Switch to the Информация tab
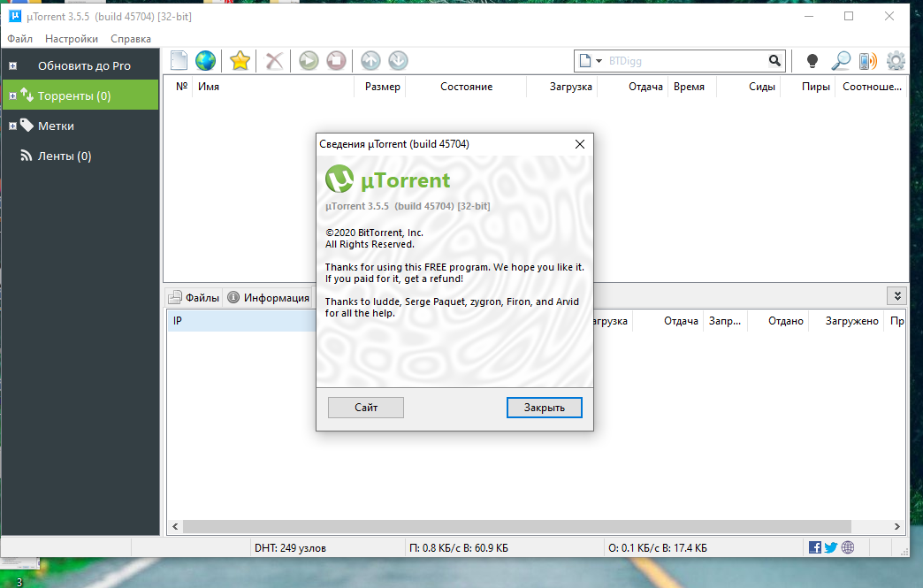 point(269,298)
